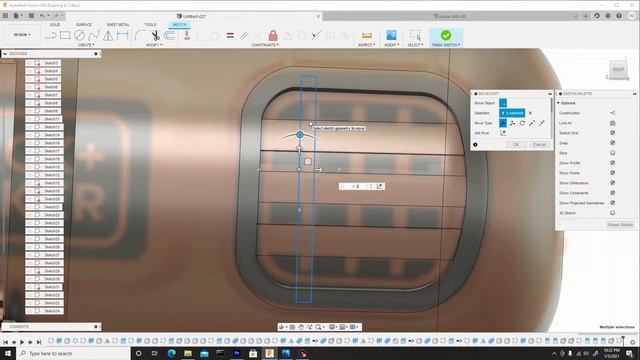The height and width of the screenshot is (360, 640).
Task: Choose Translate move type icon
Action: click(x=513, y=123)
